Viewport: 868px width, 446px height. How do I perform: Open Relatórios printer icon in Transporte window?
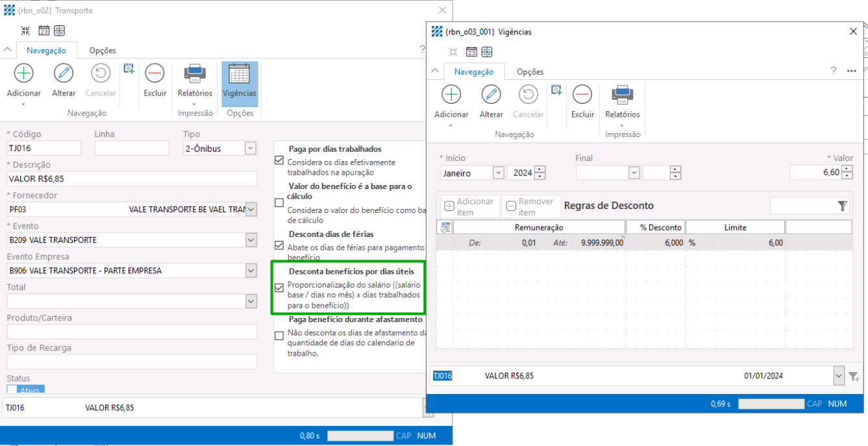195,73
